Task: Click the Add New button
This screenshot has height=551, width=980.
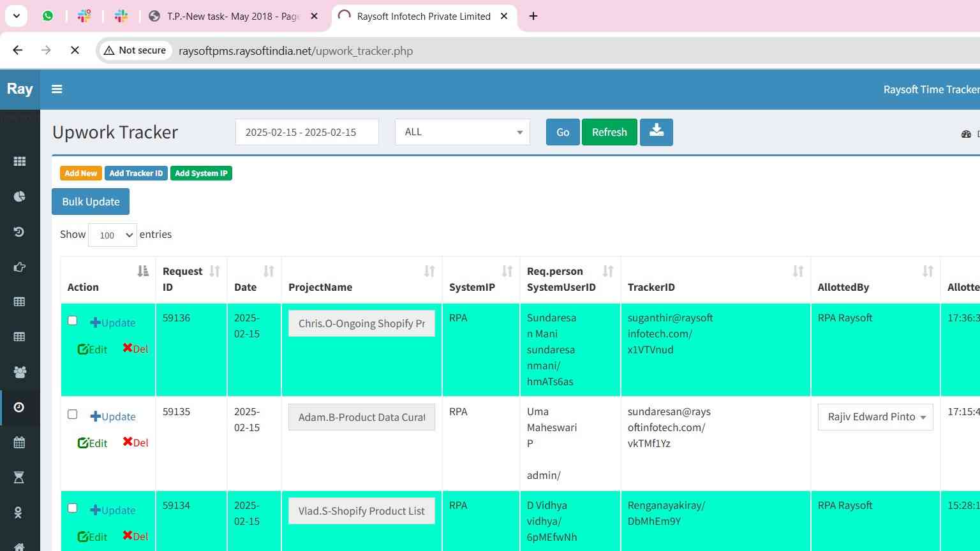Action: point(81,173)
